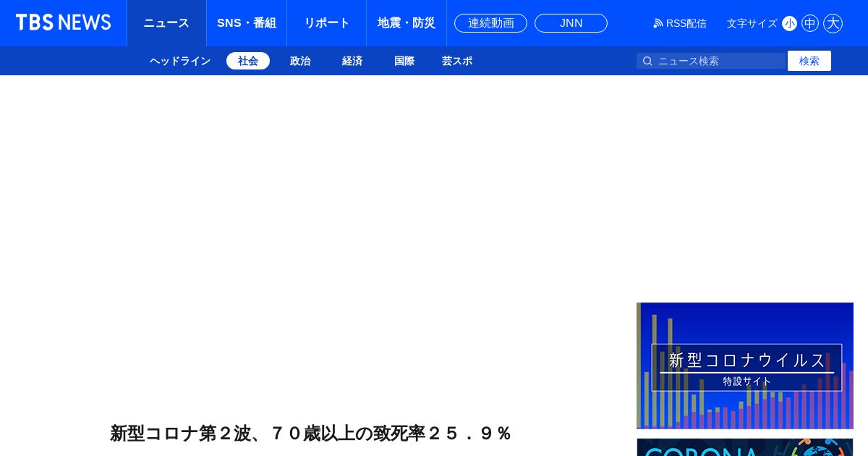Click the headline 新型コロナ第2波 致死率25.9%

(x=311, y=434)
